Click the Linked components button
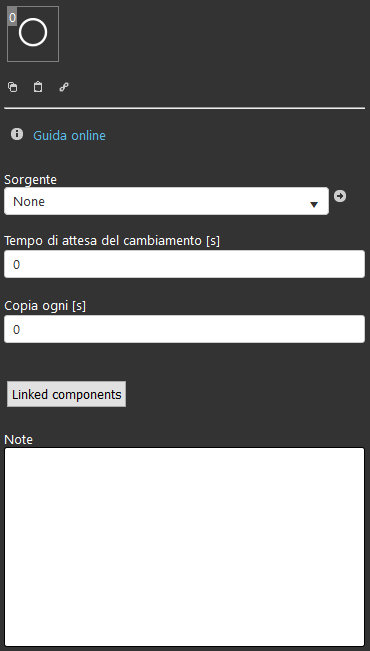This screenshot has height=651, width=370. click(x=66, y=394)
